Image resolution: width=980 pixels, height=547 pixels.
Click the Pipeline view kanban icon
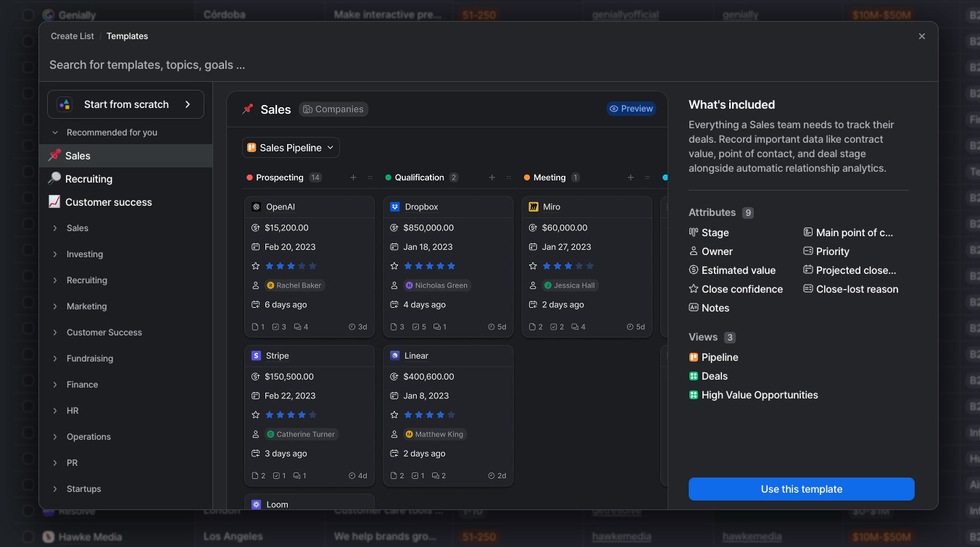click(x=694, y=357)
